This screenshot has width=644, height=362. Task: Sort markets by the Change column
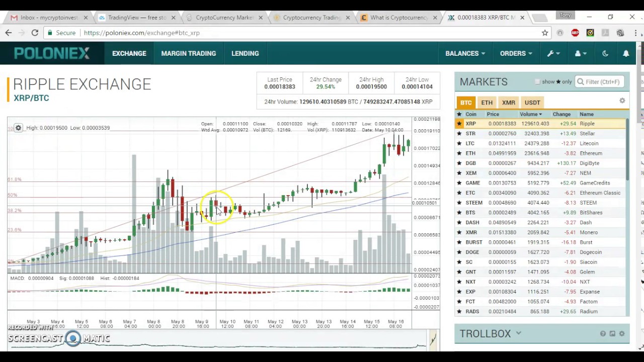561,114
